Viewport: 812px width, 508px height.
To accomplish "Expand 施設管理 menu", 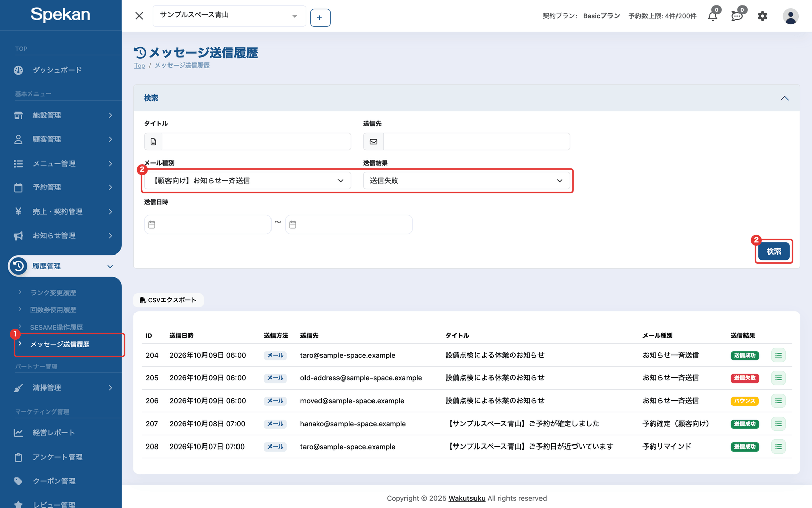I will [61, 115].
